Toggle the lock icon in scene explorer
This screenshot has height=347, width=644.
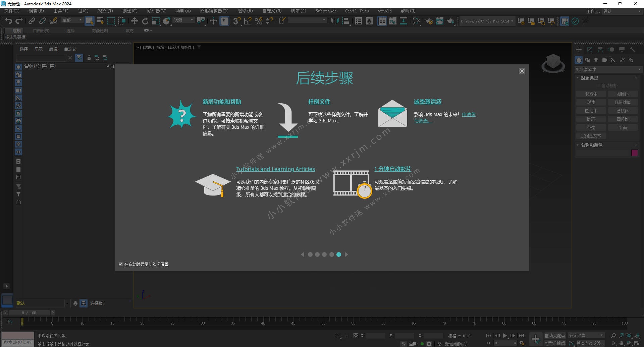tap(89, 58)
